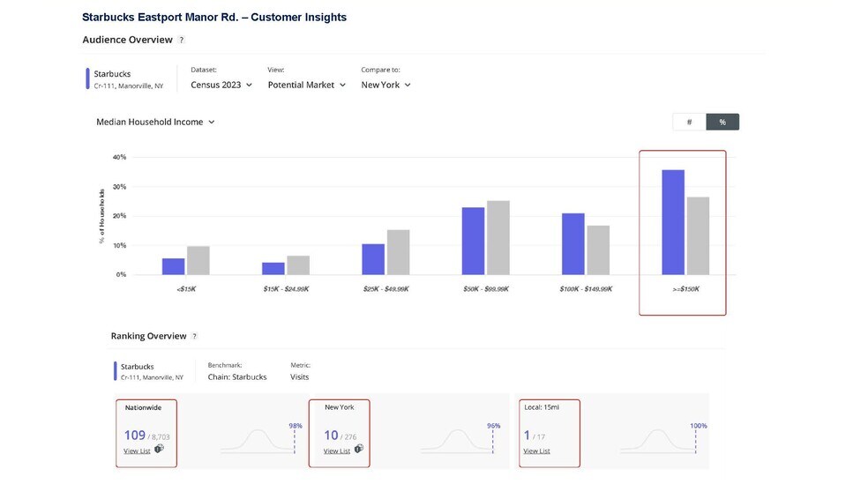Screen dimensions: 868x484
Task: Click the Chain: Starbucks benchmark value
Action: point(237,376)
